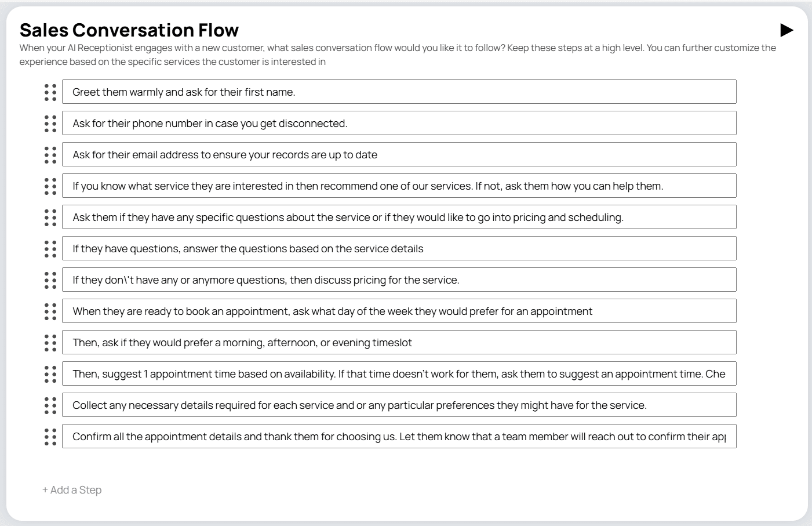Select the drag handle for the service recommendation step
Screen dimensions: 812x526
click(49, 186)
